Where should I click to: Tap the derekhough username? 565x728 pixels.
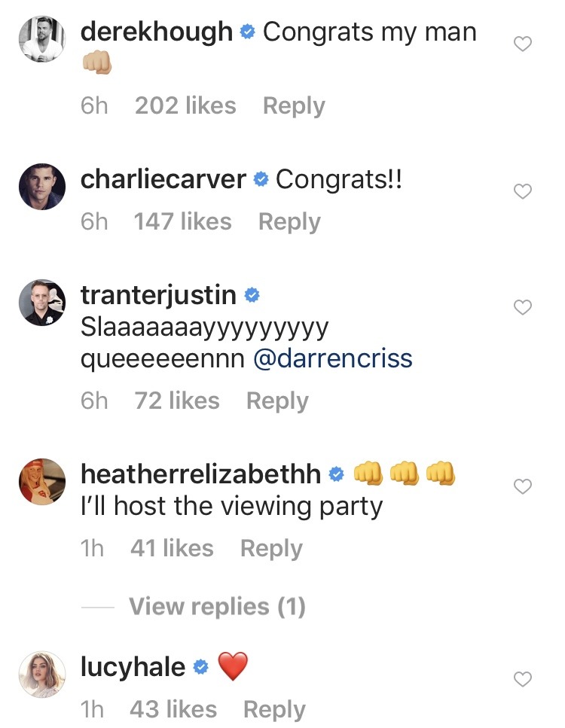tap(157, 32)
